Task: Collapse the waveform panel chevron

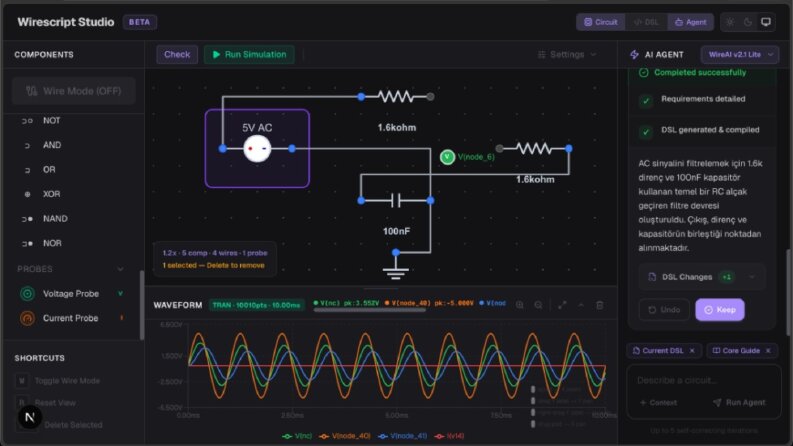Action: click(581, 305)
